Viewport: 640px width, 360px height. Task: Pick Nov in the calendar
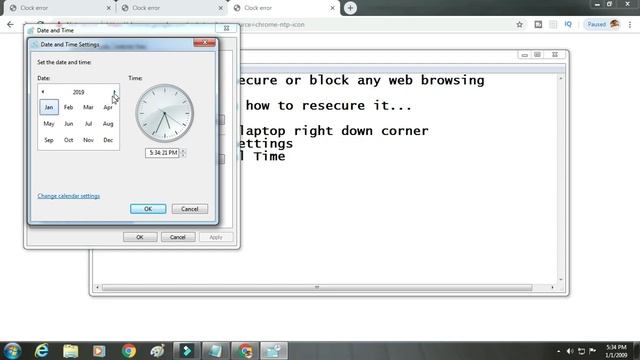[88, 140]
